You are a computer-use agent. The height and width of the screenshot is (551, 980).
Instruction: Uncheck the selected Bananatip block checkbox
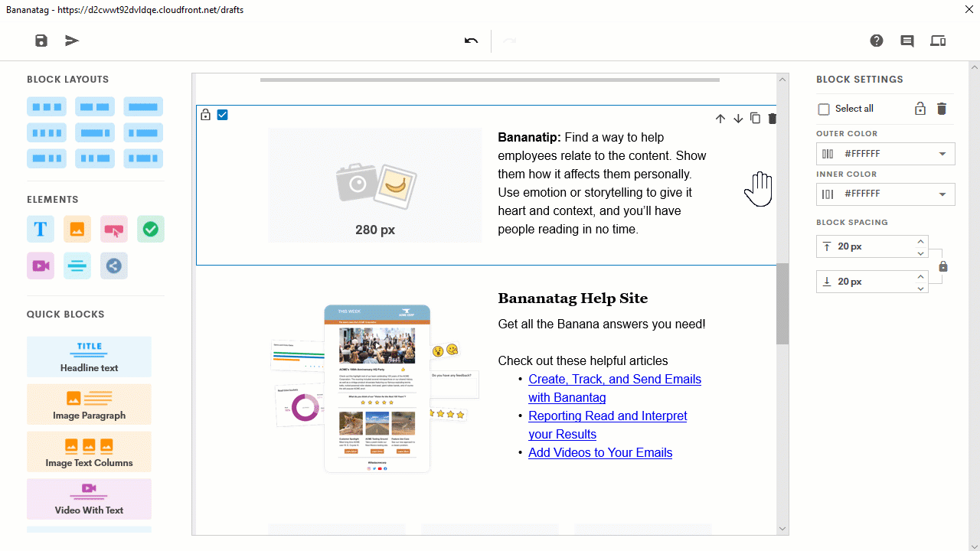(223, 115)
